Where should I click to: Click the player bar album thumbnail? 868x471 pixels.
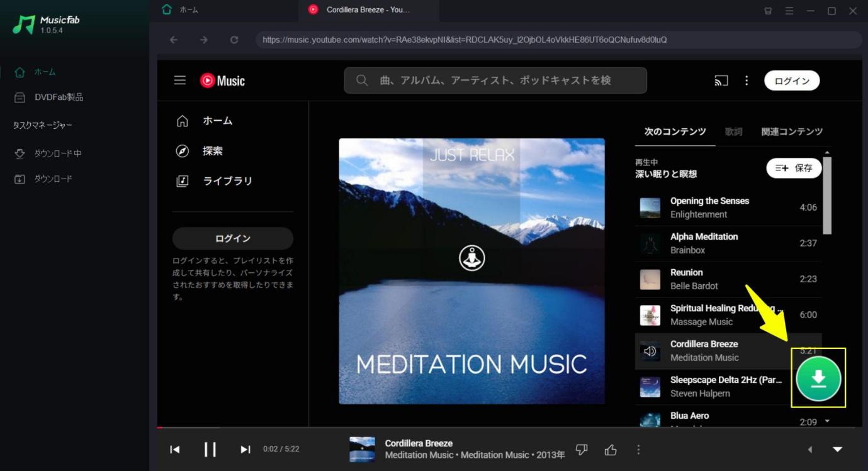[x=362, y=450]
